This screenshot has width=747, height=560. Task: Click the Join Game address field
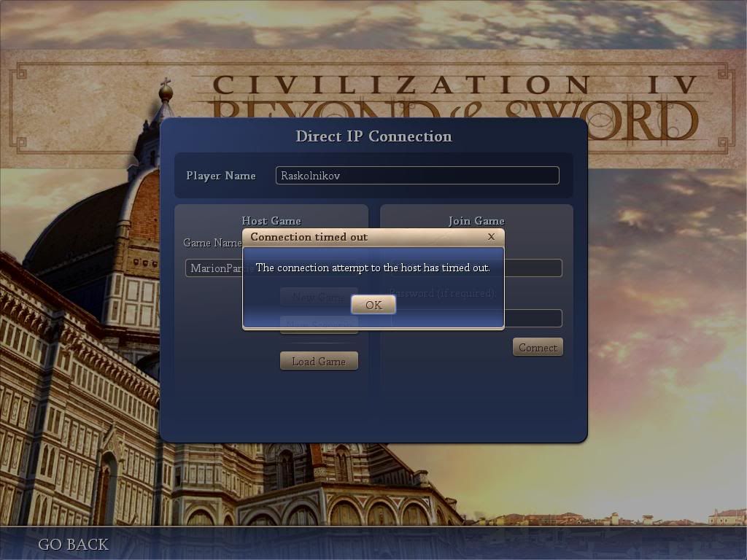[533, 268]
